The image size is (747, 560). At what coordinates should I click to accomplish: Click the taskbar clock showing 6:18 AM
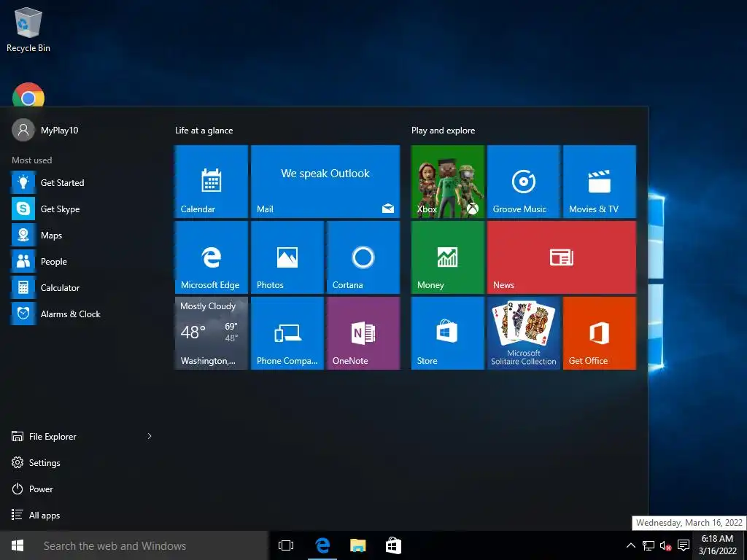[x=717, y=545]
